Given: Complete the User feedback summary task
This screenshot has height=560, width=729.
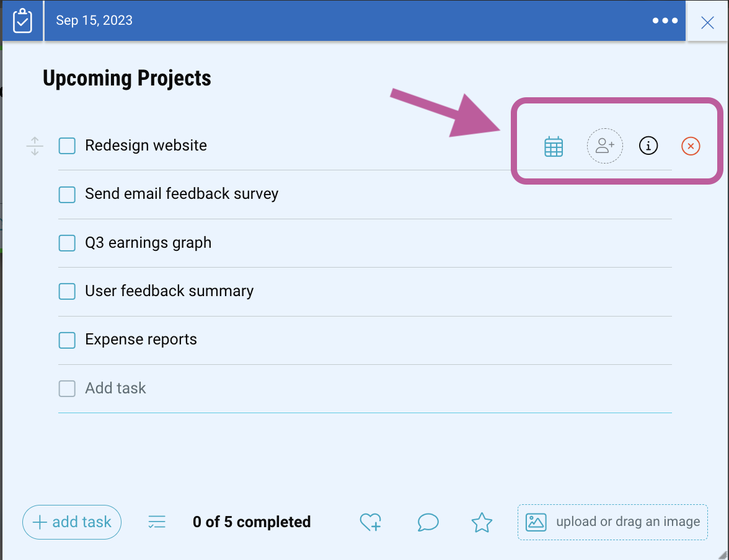Looking at the screenshot, I should point(67,291).
